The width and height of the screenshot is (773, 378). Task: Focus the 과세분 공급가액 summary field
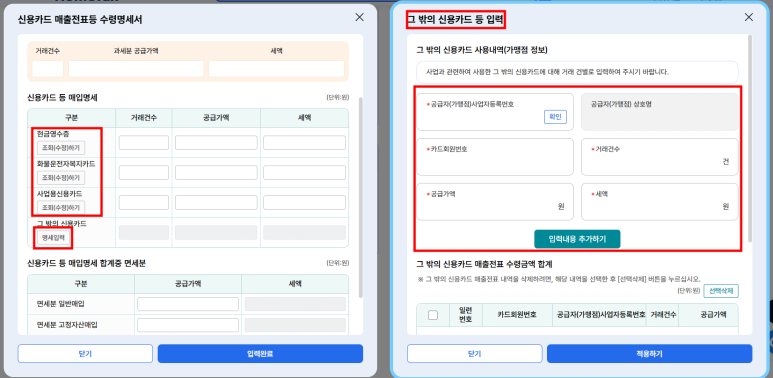(x=136, y=69)
